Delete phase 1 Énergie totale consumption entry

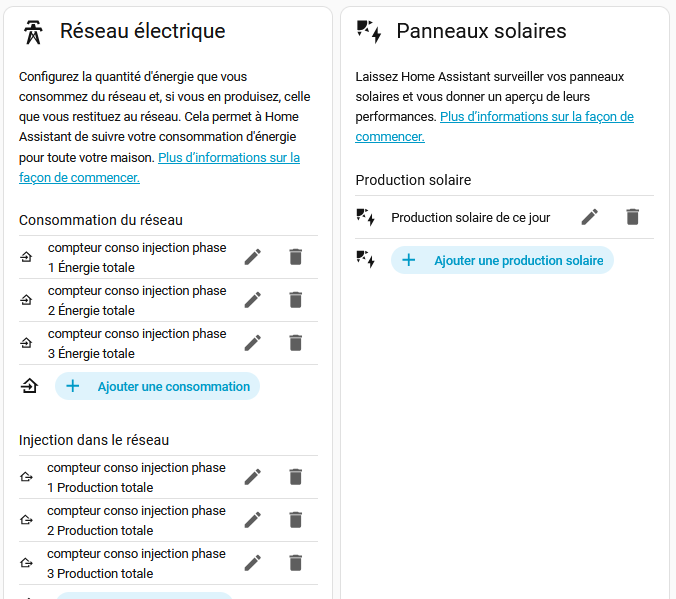[x=295, y=257]
